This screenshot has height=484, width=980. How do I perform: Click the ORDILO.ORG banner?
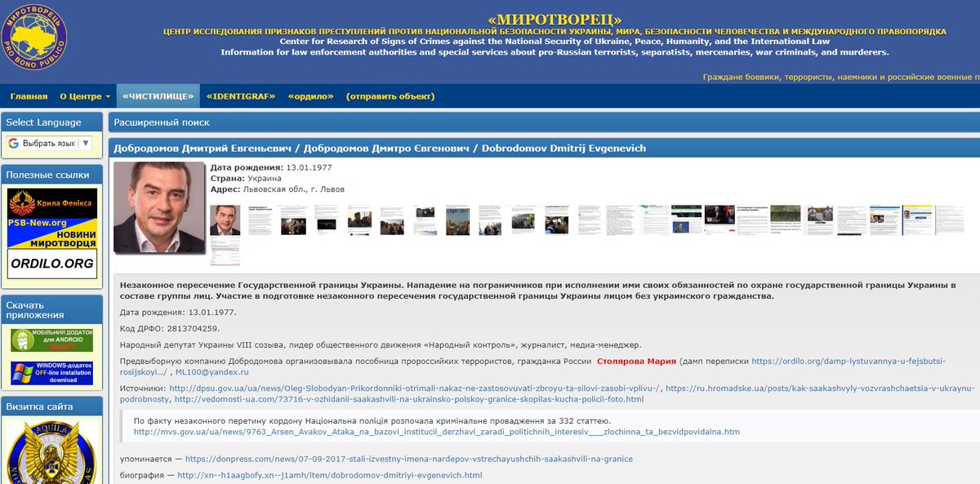[x=51, y=264]
